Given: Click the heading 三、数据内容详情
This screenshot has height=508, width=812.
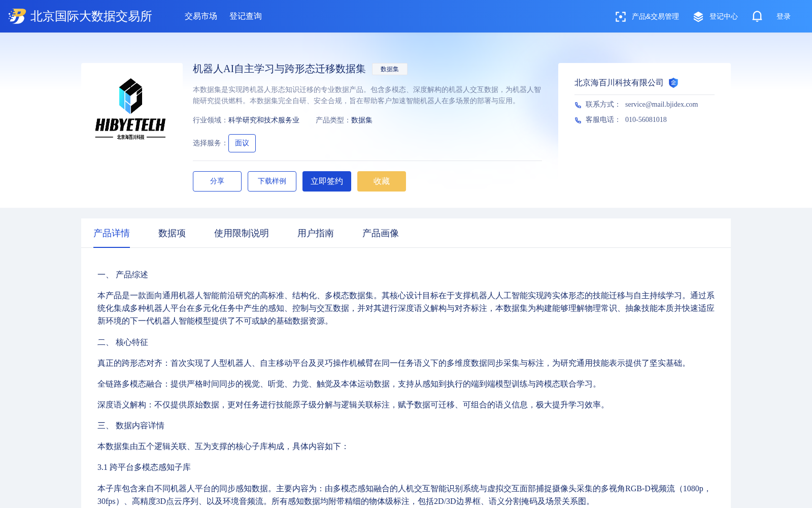Looking at the screenshot, I should [131, 426].
